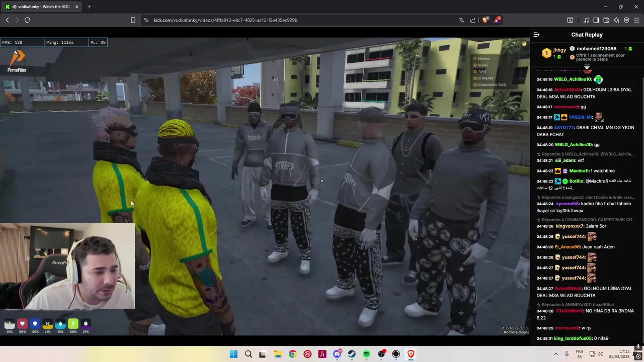Switch the FRA keyboard language indicator
The height and width of the screenshot is (362, 644).
[x=580, y=354]
